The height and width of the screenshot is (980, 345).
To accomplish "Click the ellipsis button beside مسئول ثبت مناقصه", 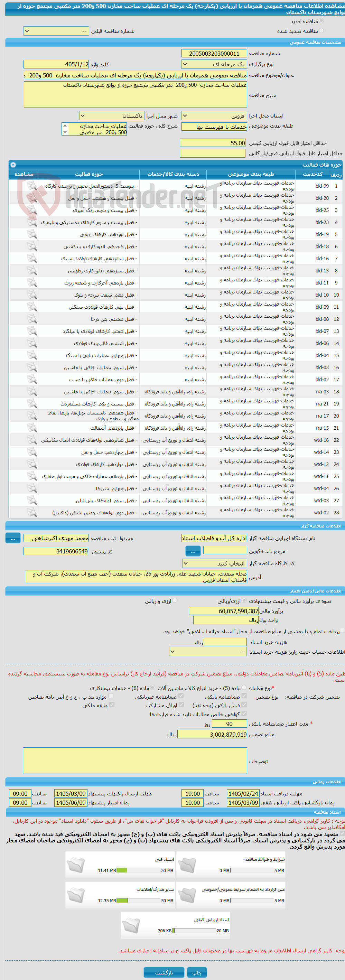I will pos(13,538).
